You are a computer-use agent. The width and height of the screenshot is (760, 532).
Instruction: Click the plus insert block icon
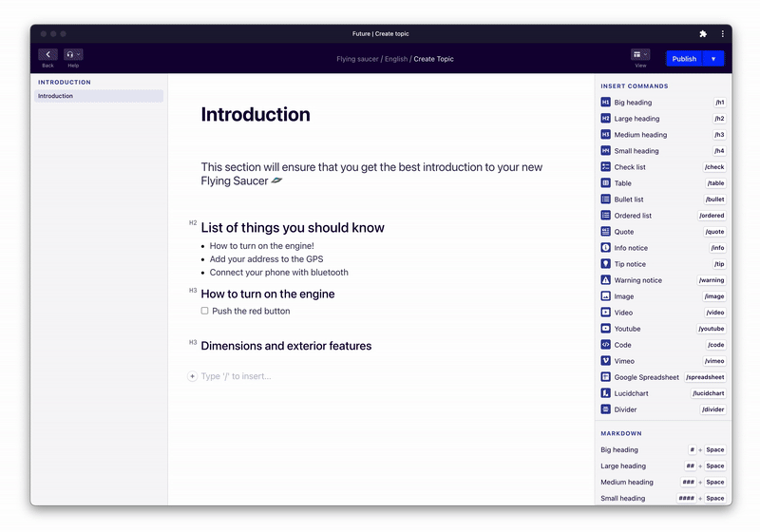click(192, 376)
